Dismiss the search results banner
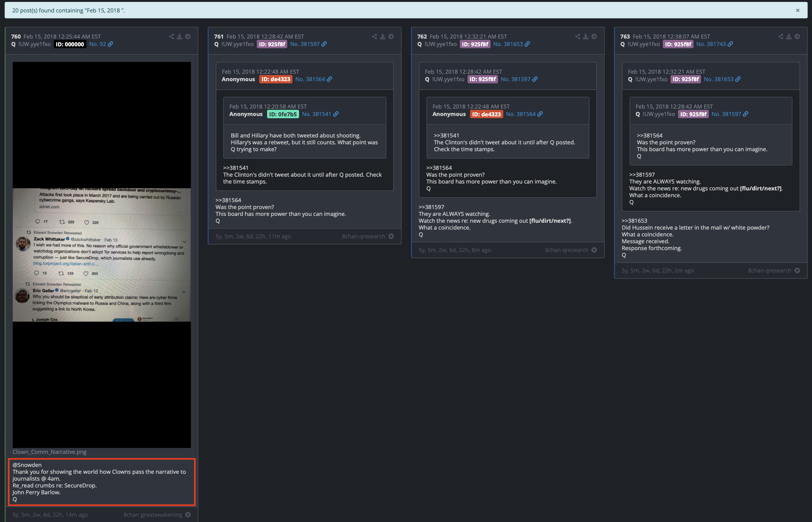 (797, 10)
